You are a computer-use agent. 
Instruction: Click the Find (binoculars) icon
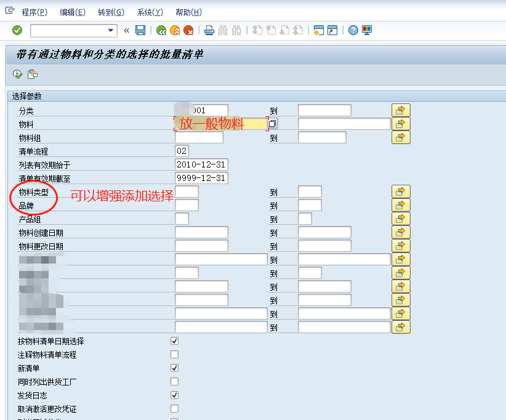point(222,30)
